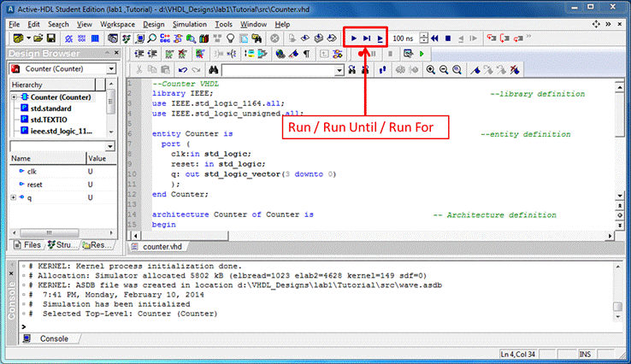Click the library books icon

tap(204, 38)
